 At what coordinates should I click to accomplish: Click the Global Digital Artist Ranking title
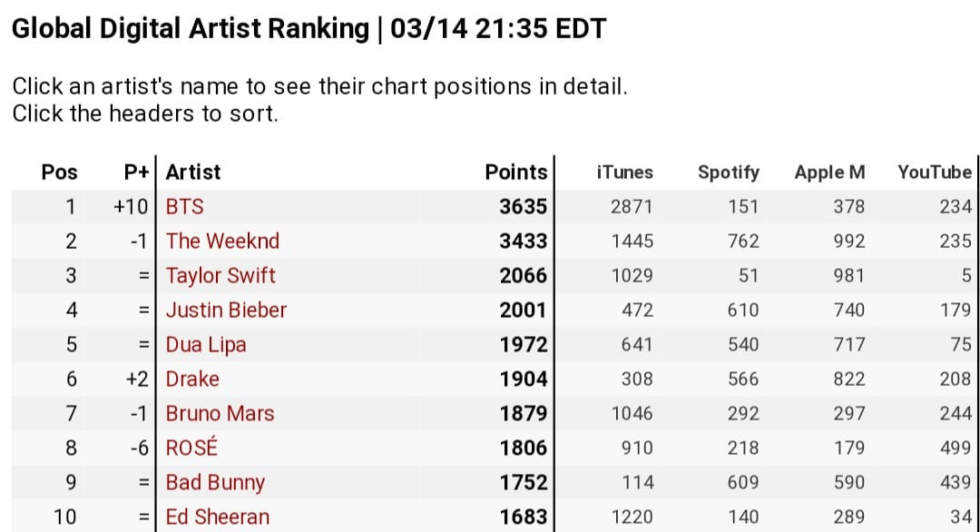tap(190, 30)
